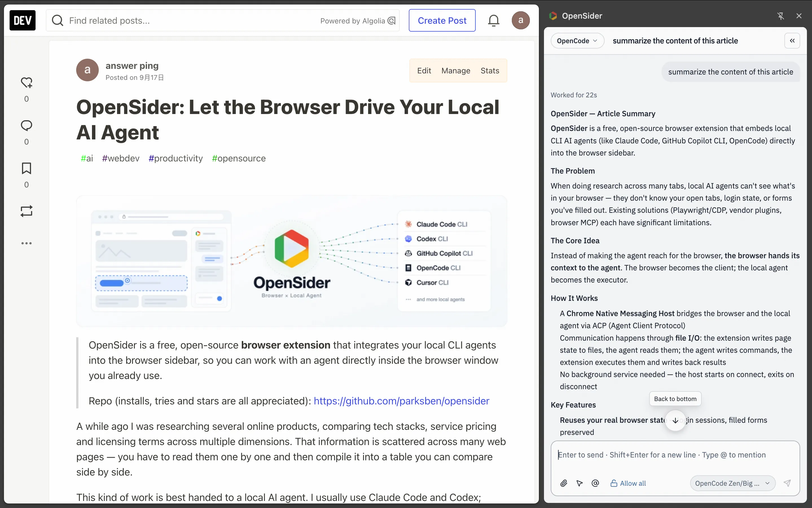Open the user avatar menu in header
The width and height of the screenshot is (812, 508).
point(521,21)
